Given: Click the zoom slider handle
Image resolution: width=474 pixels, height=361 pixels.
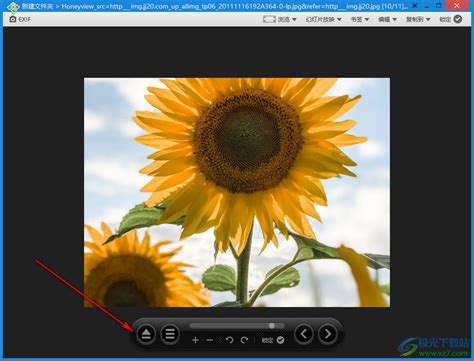Looking at the screenshot, I should 272,325.
